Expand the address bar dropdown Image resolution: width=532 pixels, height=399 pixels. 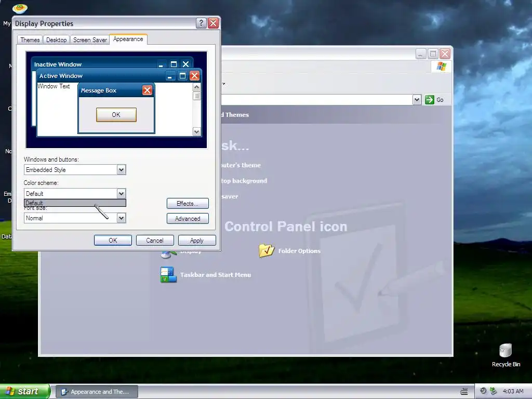417,100
